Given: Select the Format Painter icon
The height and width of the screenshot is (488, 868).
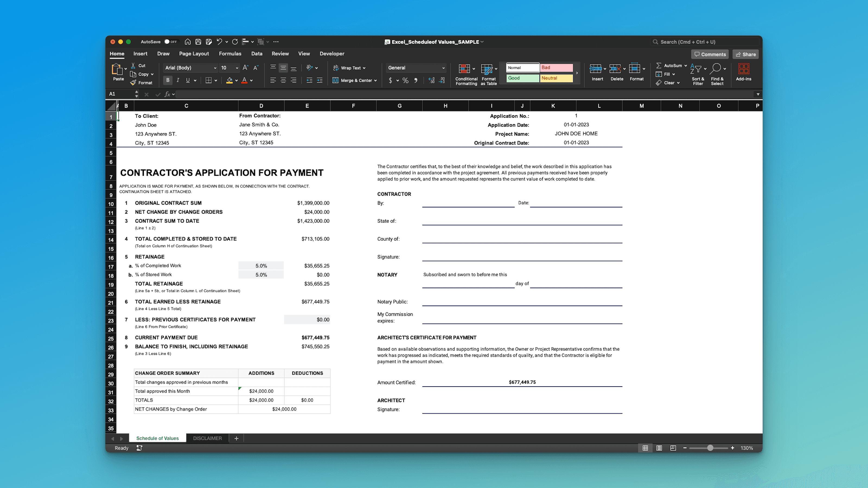Looking at the screenshot, I should (x=133, y=82).
